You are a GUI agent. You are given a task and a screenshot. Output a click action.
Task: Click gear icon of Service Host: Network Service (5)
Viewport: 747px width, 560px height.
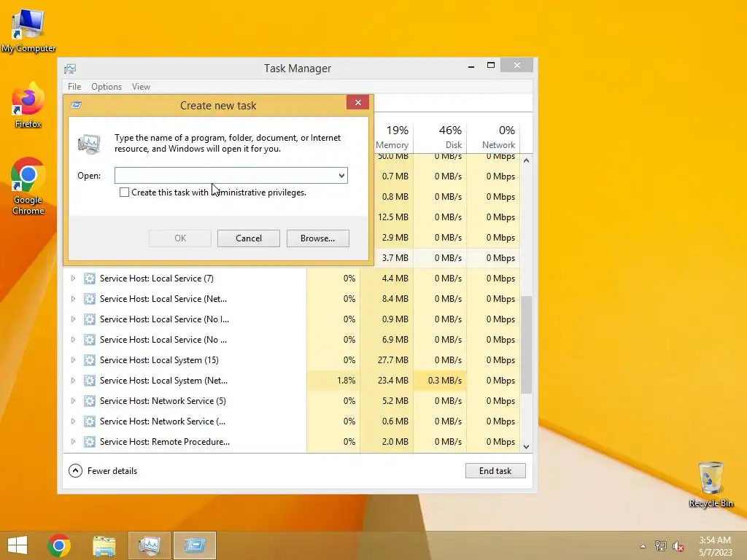(x=90, y=401)
